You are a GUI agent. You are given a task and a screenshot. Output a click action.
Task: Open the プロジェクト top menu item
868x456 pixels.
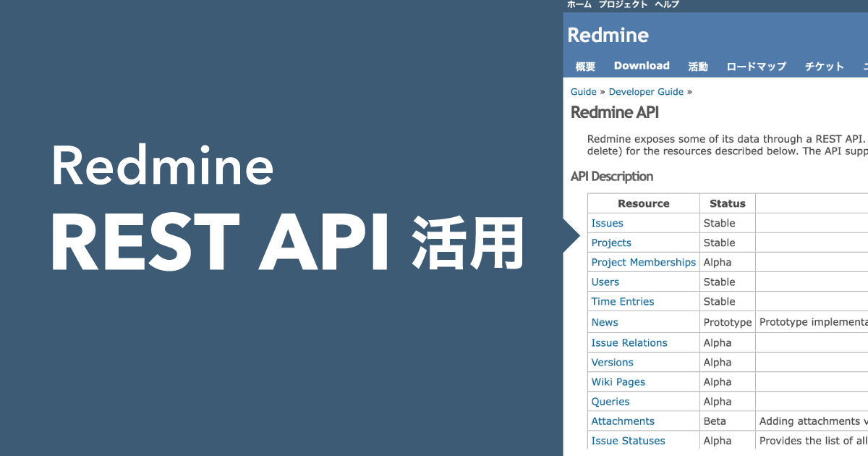(623, 5)
